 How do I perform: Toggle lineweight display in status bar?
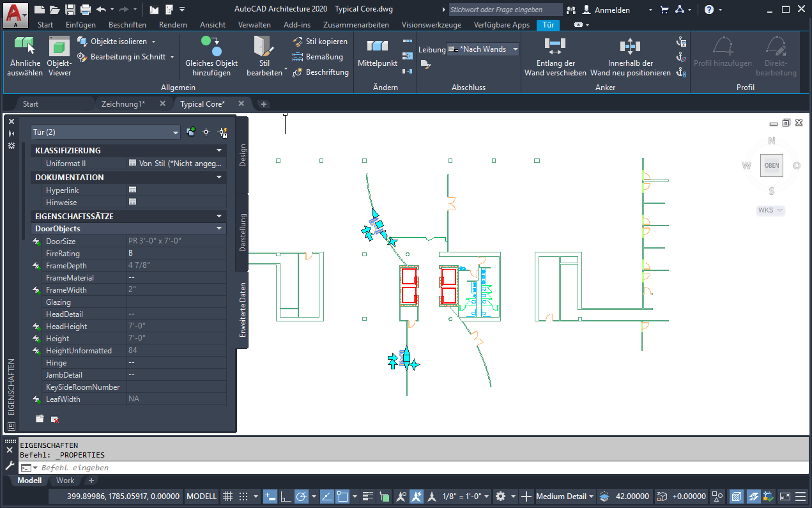tap(367, 496)
